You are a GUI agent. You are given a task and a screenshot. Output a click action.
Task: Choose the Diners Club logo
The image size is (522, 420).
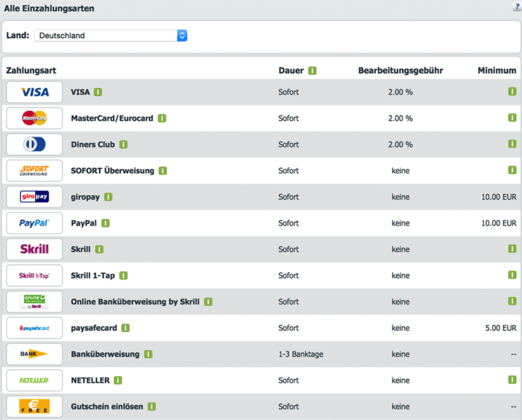click(x=34, y=145)
